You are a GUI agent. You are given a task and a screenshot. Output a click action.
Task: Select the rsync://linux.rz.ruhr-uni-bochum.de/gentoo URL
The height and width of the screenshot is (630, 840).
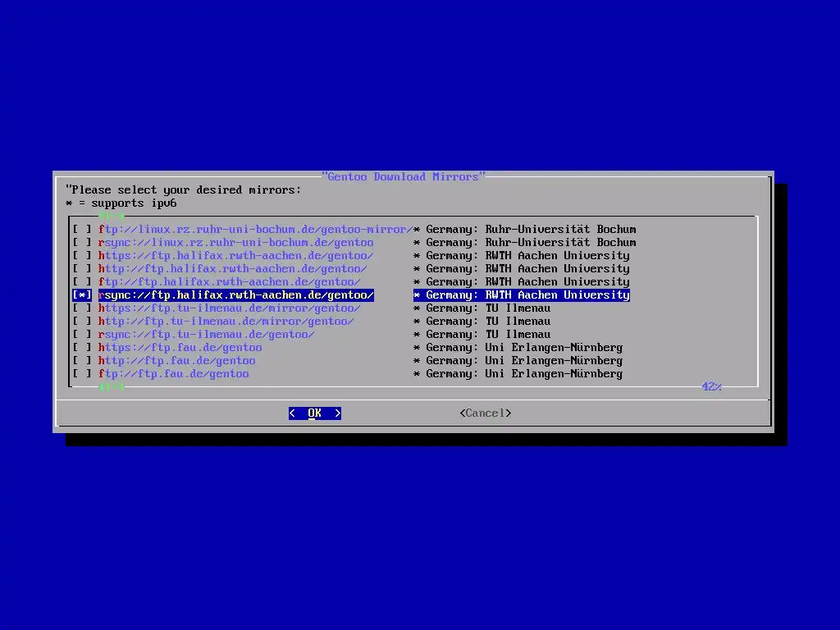(x=235, y=243)
